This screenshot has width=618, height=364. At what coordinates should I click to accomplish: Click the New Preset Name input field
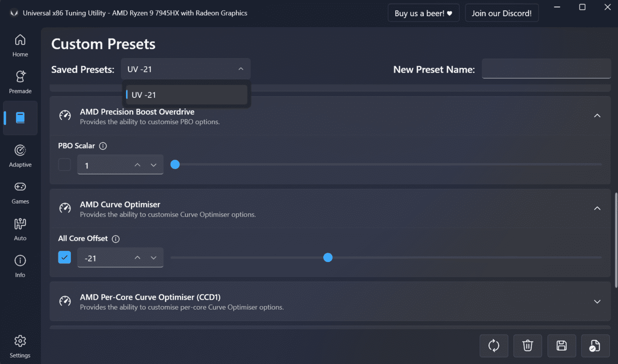click(x=546, y=69)
